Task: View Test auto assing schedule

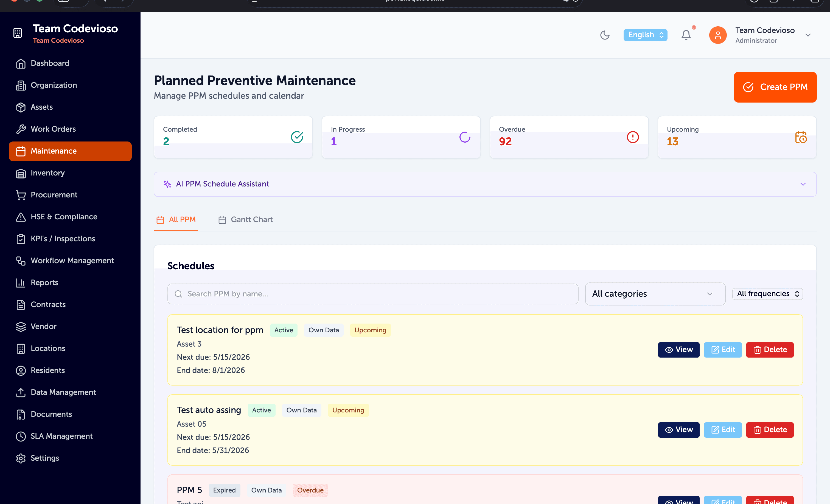Action: click(x=678, y=430)
